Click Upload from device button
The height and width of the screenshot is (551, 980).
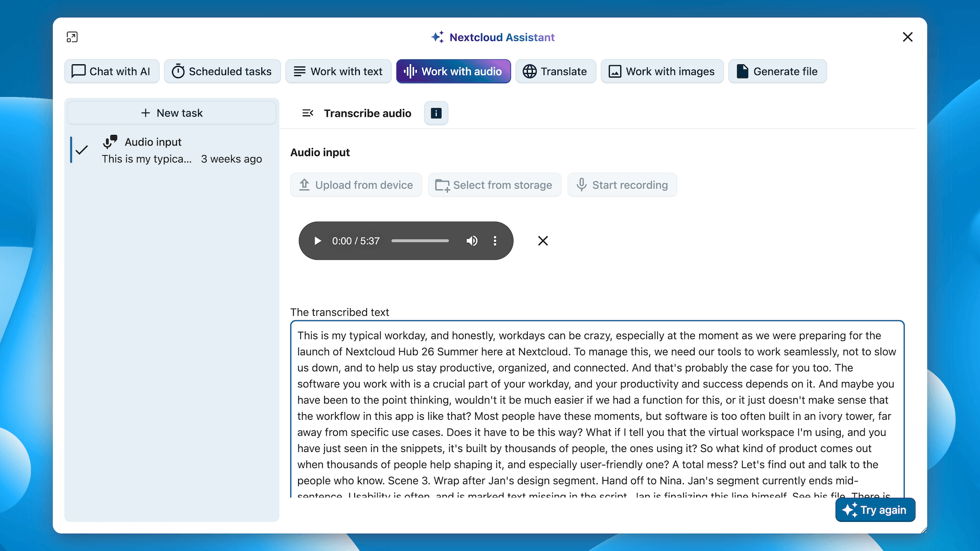pyautogui.click(x=356, y=185)
